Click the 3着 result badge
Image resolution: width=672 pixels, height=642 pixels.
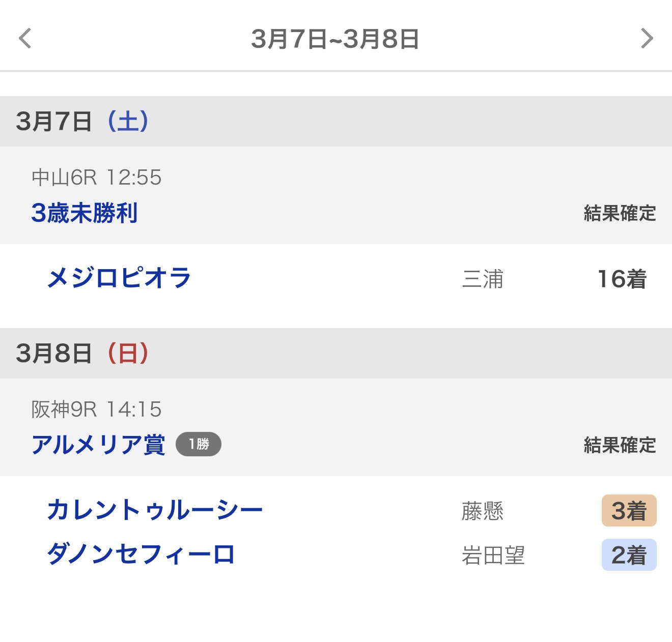(x=629, y=511)
